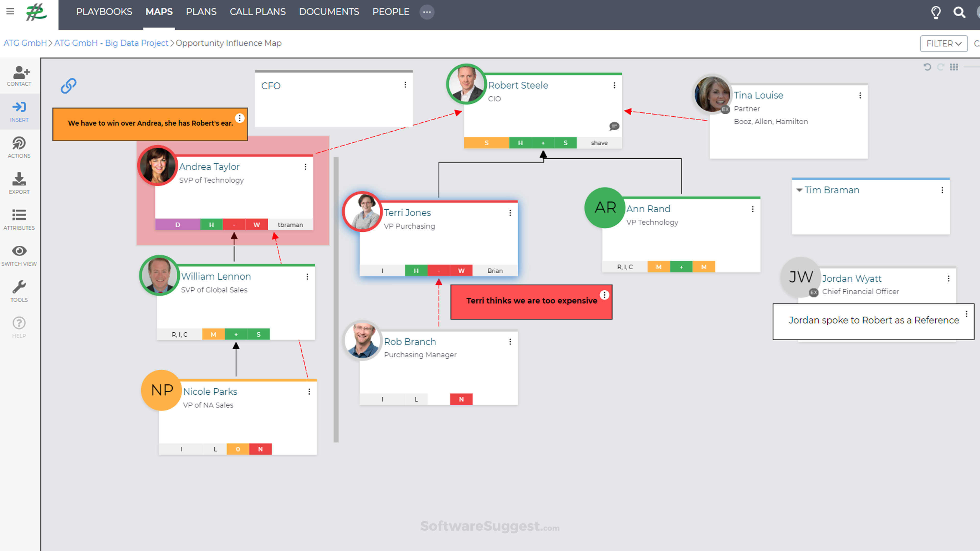Open the Tools wrench icon

tap(19, 291)
